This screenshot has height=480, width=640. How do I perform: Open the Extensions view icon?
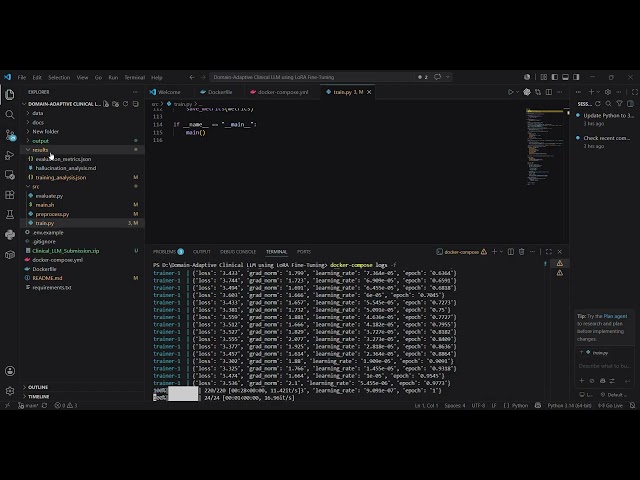coord(10,195)
